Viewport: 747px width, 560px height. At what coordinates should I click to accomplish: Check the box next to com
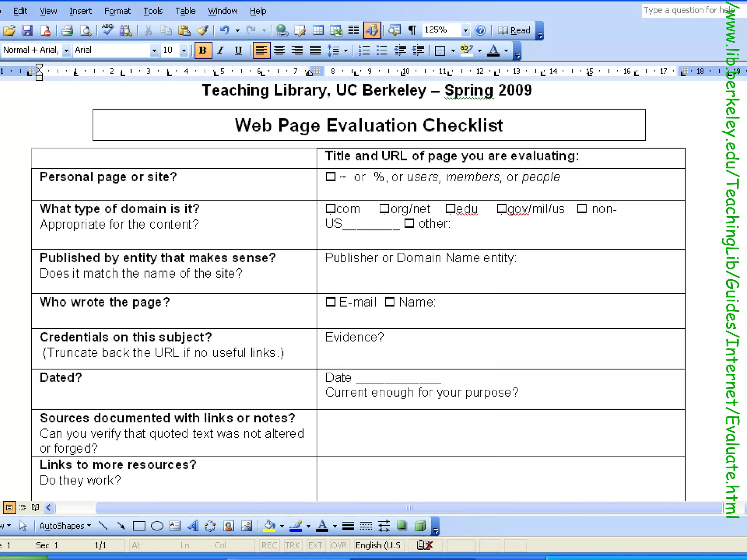[330, 209]
